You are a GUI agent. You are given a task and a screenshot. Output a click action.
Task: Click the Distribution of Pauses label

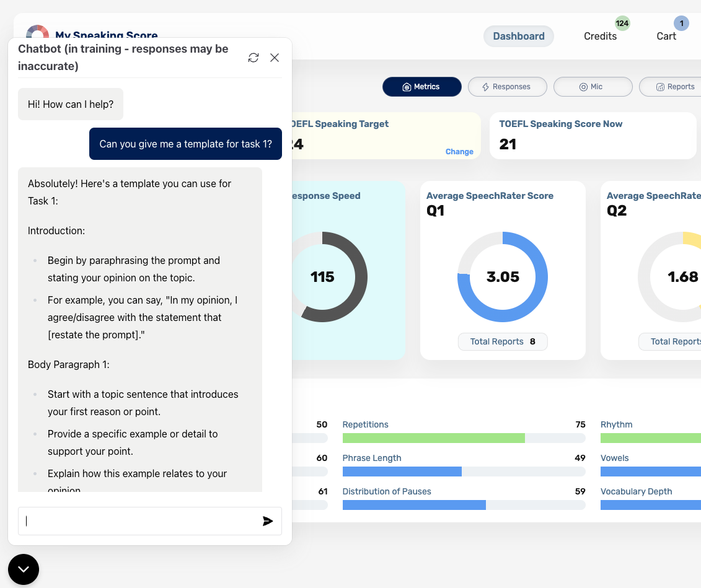pos(387,491)
